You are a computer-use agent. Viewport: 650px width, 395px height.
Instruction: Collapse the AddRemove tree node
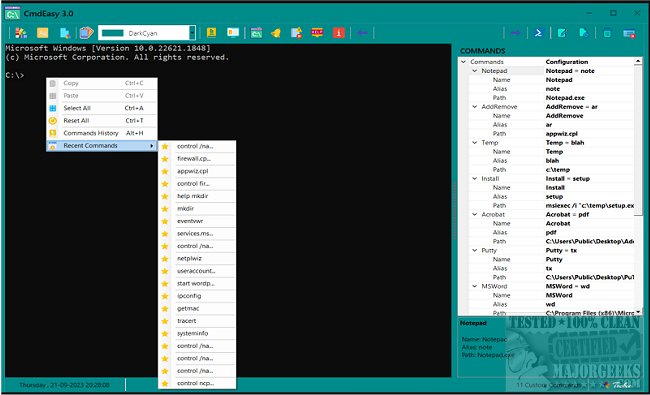pyautogui.click(x=475, y=107)
